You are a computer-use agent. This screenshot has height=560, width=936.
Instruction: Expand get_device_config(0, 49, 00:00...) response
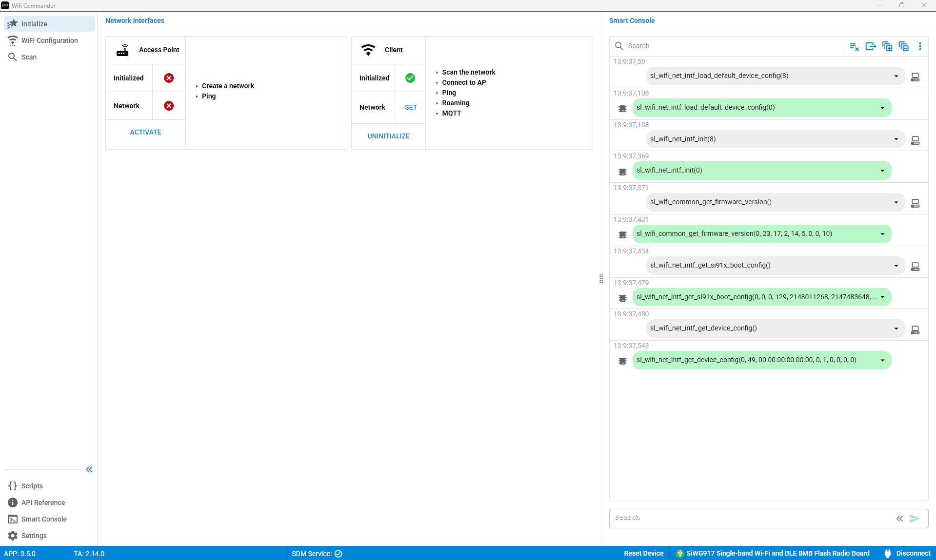coord(882,360)
